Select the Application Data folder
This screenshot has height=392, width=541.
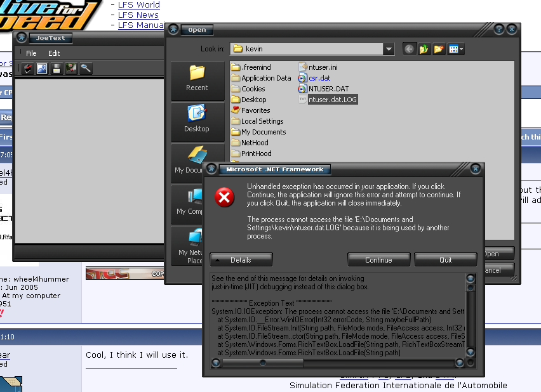click(x=261, y=78)
